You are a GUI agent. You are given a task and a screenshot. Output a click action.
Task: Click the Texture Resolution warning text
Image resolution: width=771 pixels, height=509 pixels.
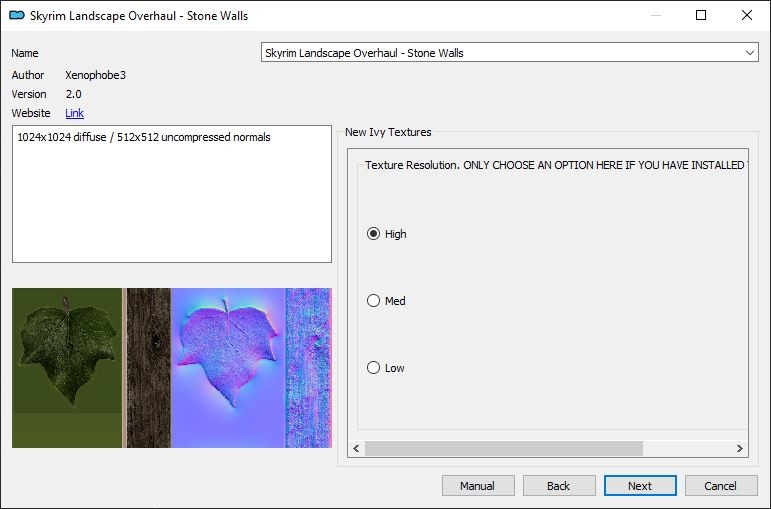click(x=556, y=165)
